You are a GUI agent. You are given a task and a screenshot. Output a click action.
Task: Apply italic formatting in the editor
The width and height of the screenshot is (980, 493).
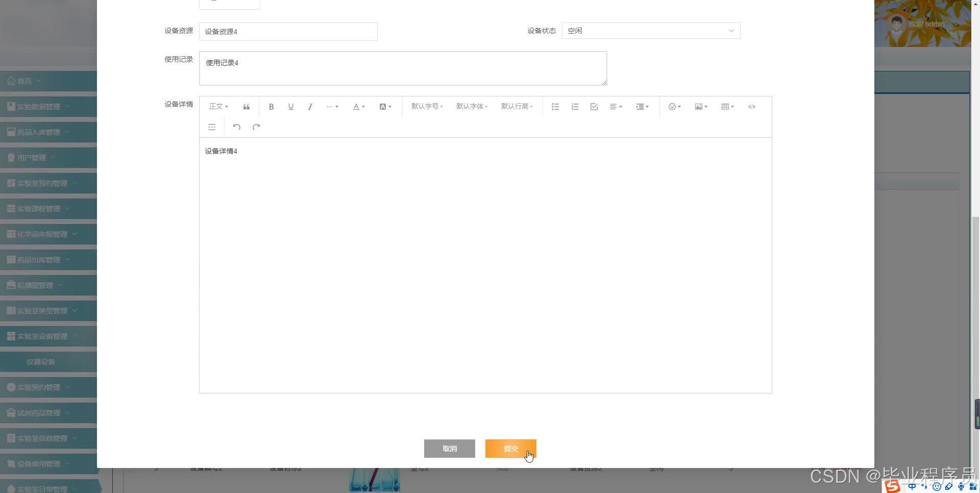[310, 107]
